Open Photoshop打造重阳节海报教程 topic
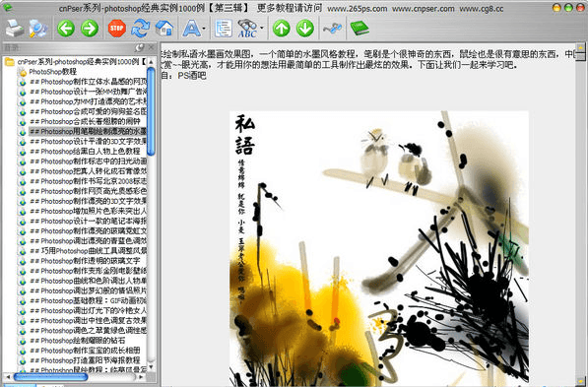This screenshot has width=588, height=387. point(85,360)
